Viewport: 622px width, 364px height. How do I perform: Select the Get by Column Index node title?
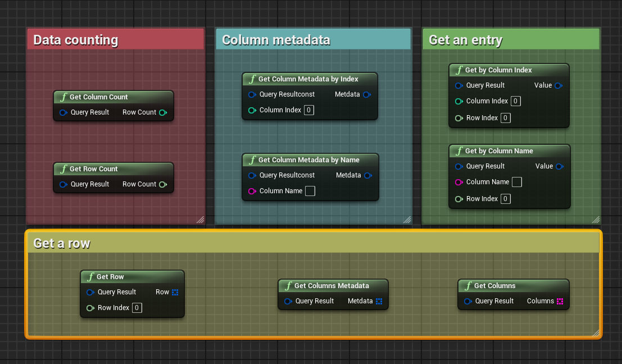click(498, 70)
